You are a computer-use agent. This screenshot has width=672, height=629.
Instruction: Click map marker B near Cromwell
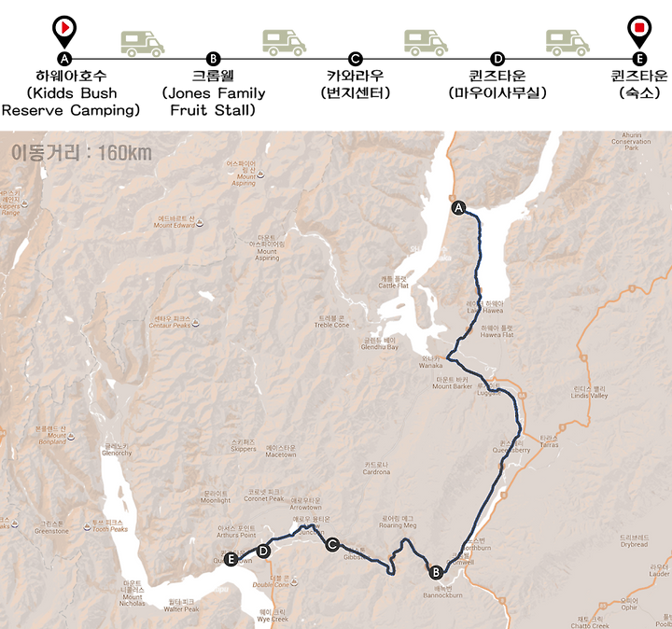click(436, 572)
